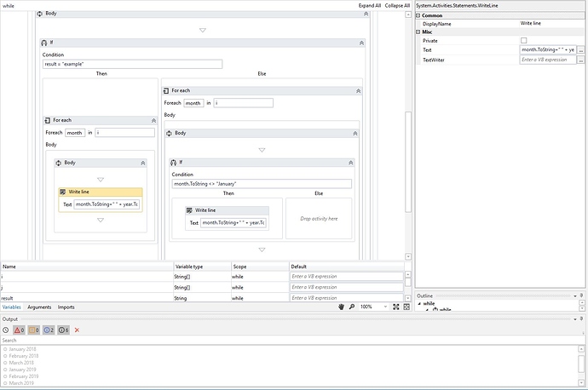
Task: Click the variables panel scroll down arrow
Action: pyautogui.click(x=408, y=298)
